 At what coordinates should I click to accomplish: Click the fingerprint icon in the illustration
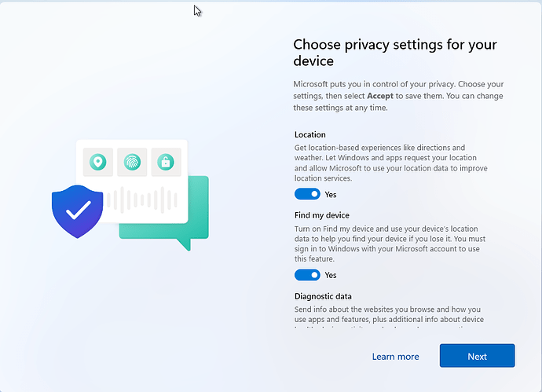[x=132, y=163]
